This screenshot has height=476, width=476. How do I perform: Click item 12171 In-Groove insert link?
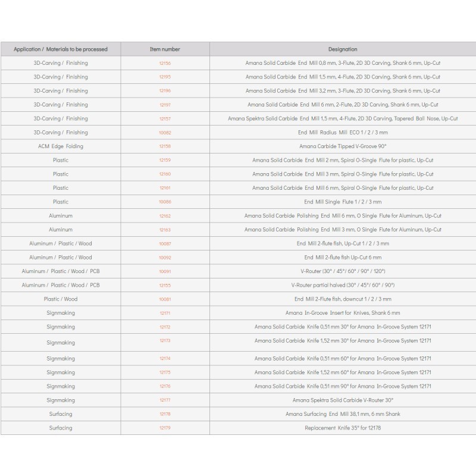pyautogui.click(x=165, y=313)
